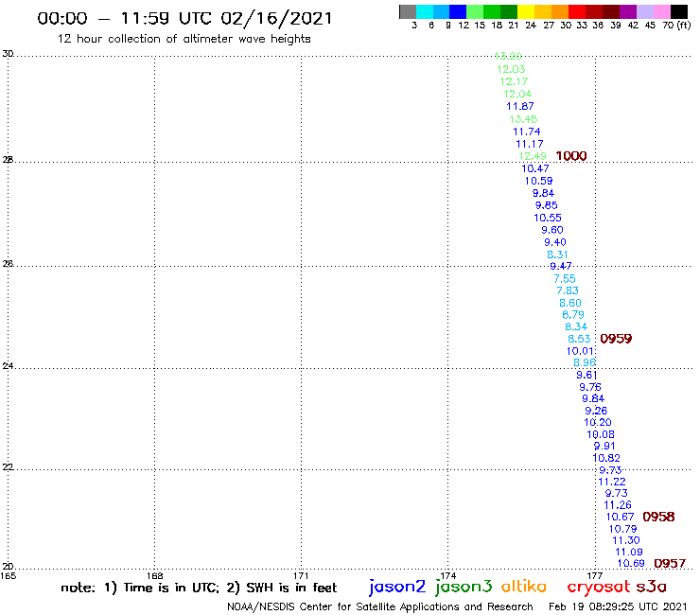Click the wave height value 9.61

tap(586, 375)
